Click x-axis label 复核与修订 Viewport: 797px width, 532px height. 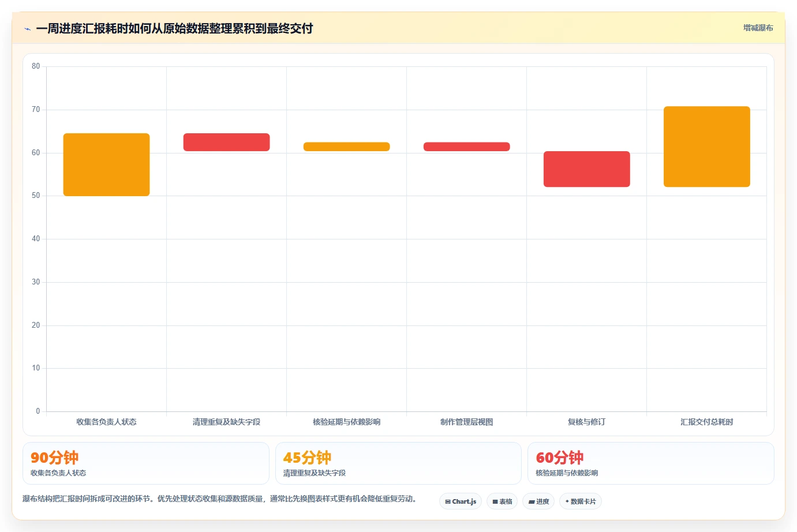586,422
